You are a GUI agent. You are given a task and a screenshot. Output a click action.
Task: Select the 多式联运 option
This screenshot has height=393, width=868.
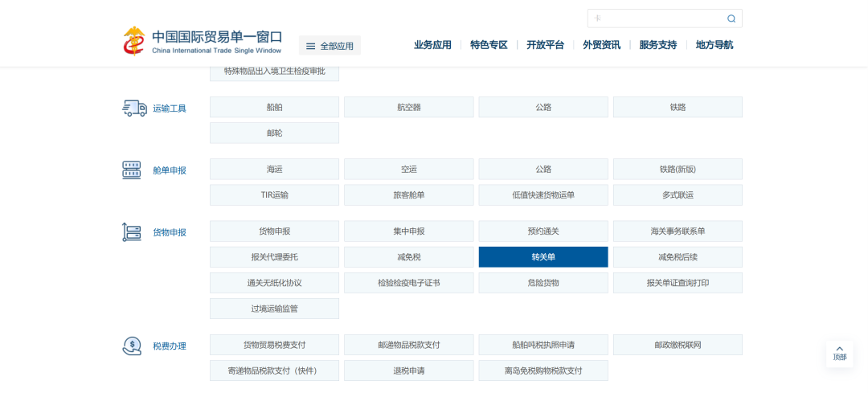point(678,195)
